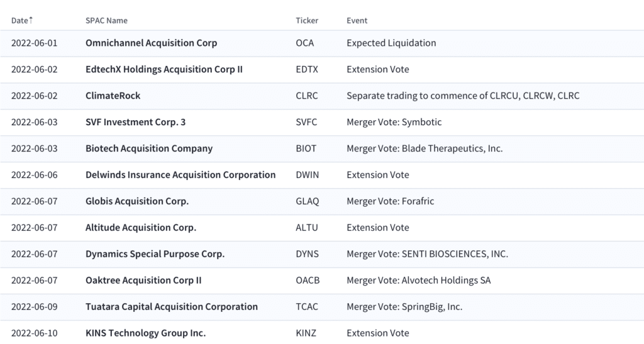Select the Expected Liquidation event cell
This screenshot has height=344, width=644.
391,43
